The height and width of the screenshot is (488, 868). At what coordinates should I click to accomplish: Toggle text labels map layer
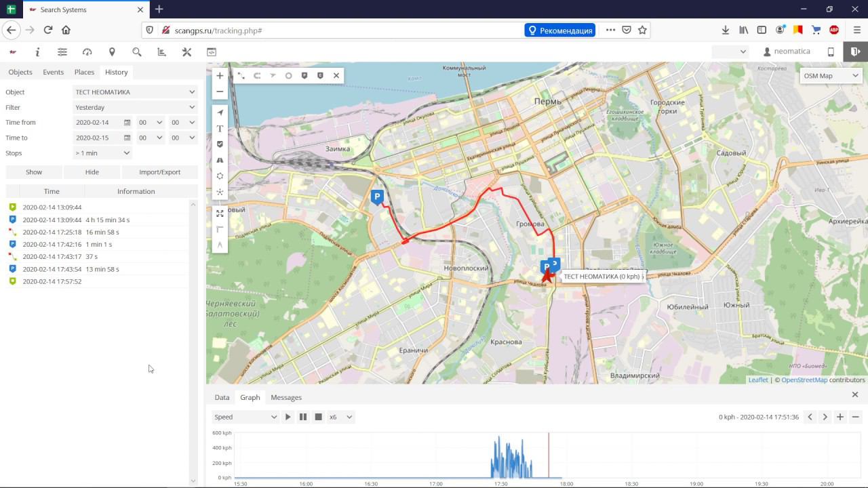click(x=220, y=129)
